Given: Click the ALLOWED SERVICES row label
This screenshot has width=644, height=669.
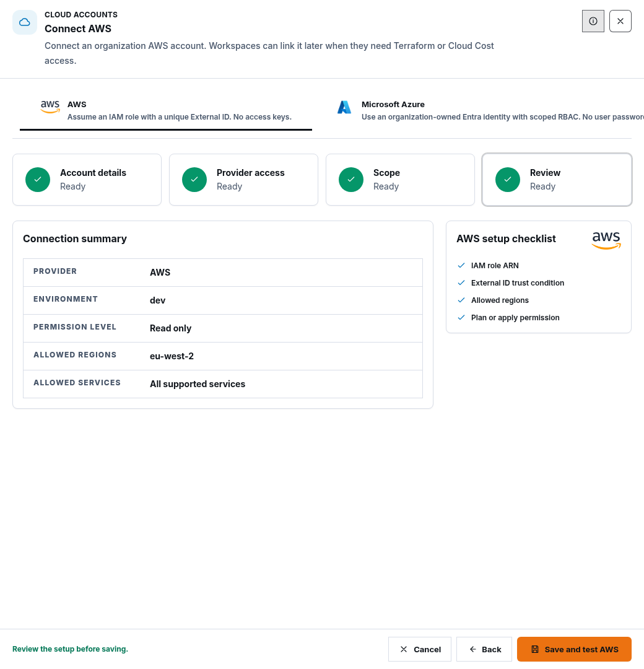Looking at the screenshot, I should pyautogui.click(x=77, y=383).
